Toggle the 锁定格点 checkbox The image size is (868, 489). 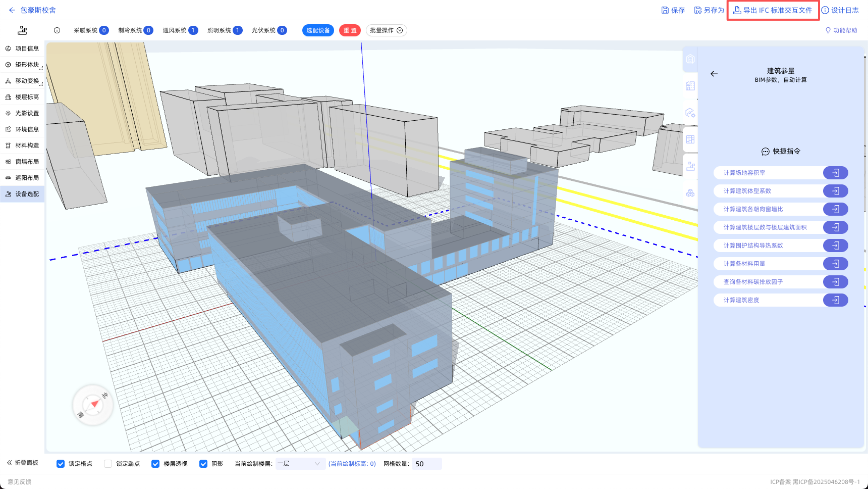pyautogui.click(x=61, y=464)
